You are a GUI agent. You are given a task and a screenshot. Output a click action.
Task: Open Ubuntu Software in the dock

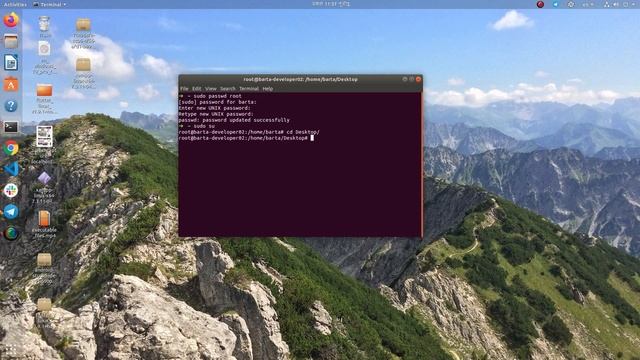11,84
